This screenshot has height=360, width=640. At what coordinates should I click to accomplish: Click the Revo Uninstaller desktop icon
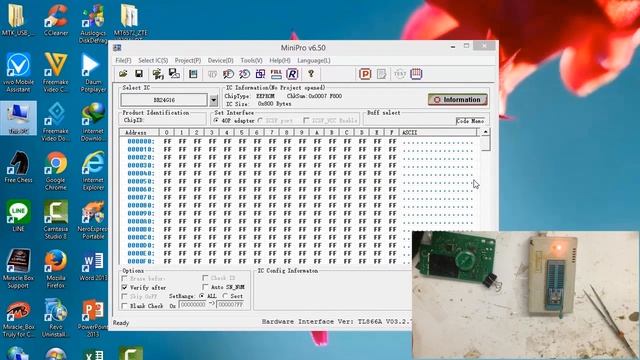56,318
